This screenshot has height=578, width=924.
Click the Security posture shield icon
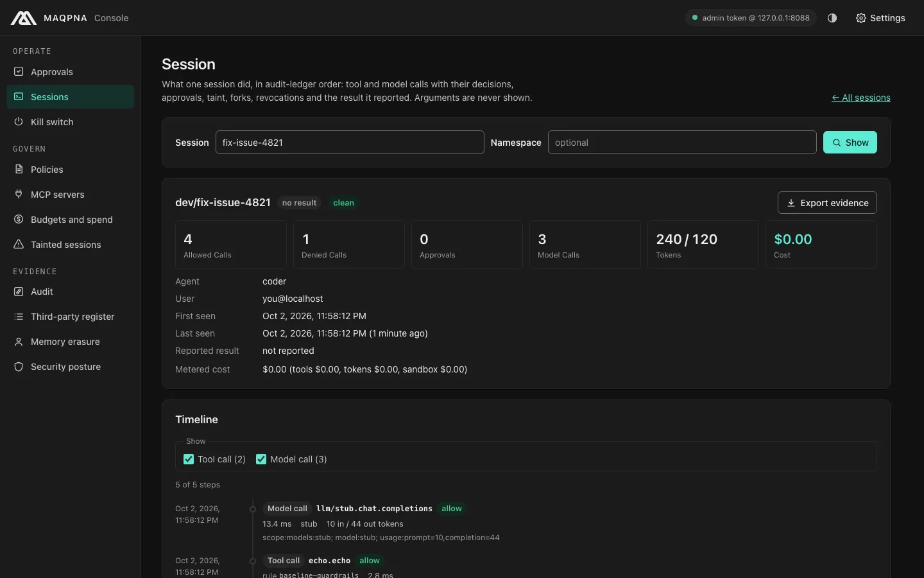click(x=19, y=366)
